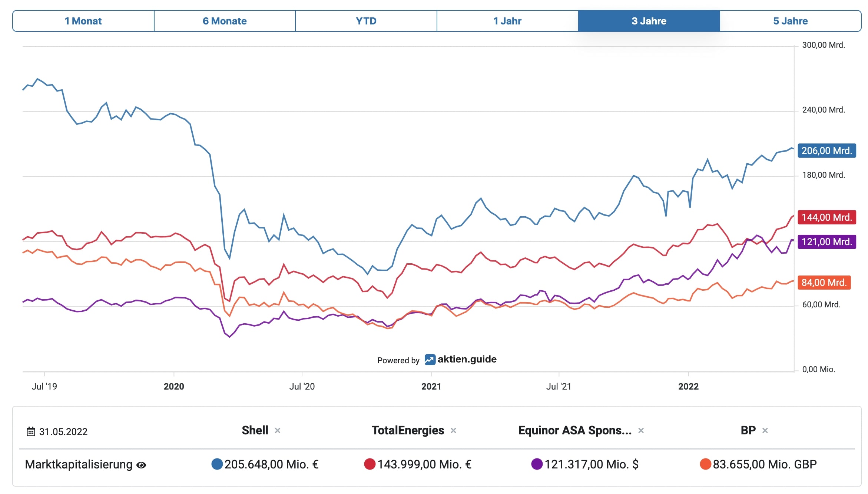
Task: Click the purple Equinor color dot
Action: coord(537,464)
